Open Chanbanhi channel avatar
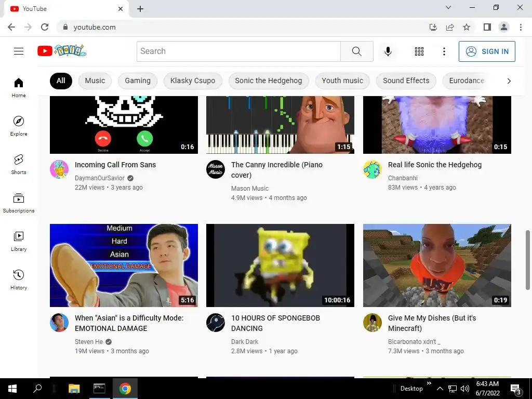 coord(372,169)
